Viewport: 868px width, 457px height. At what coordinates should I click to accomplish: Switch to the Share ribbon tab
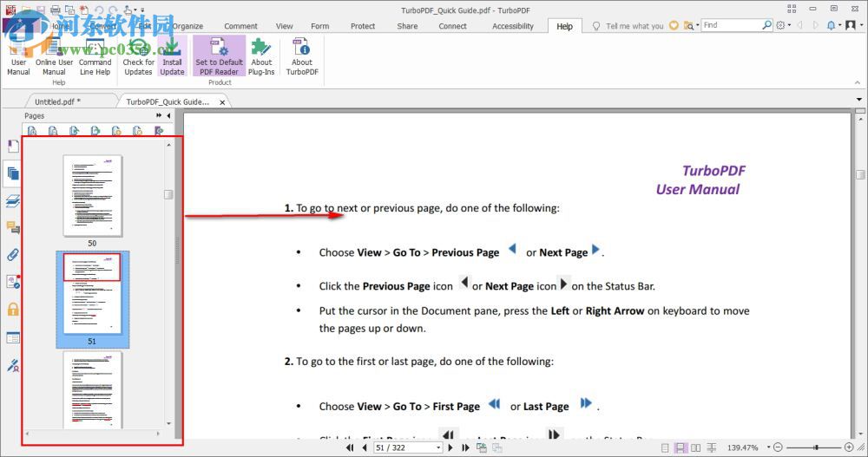(x=407, y=26)
